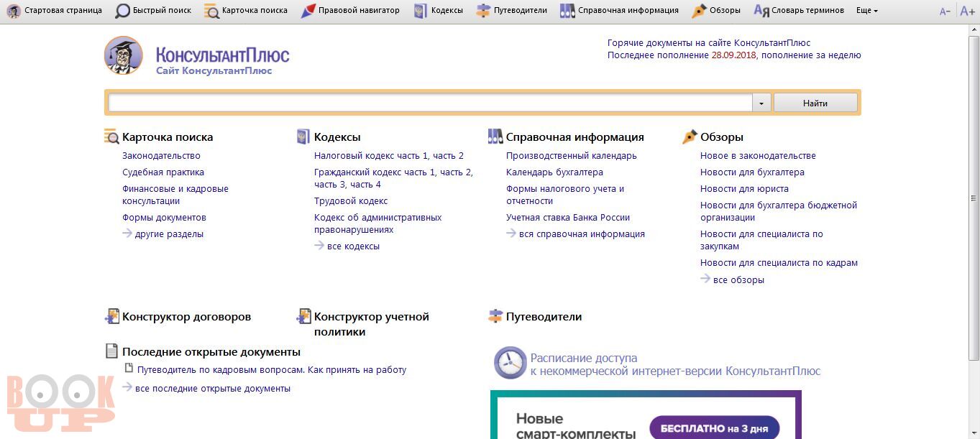Open Правовой навигатор toolbar icon

point(308,11)
